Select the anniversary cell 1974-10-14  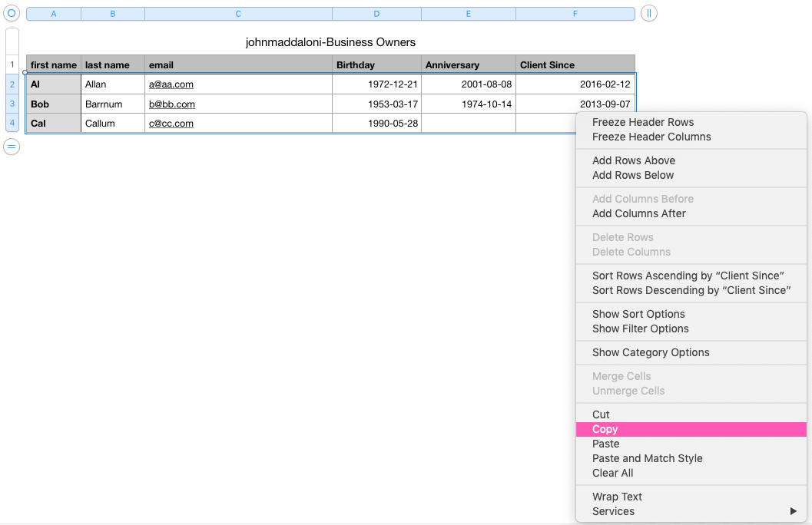[x=468, y=104]
